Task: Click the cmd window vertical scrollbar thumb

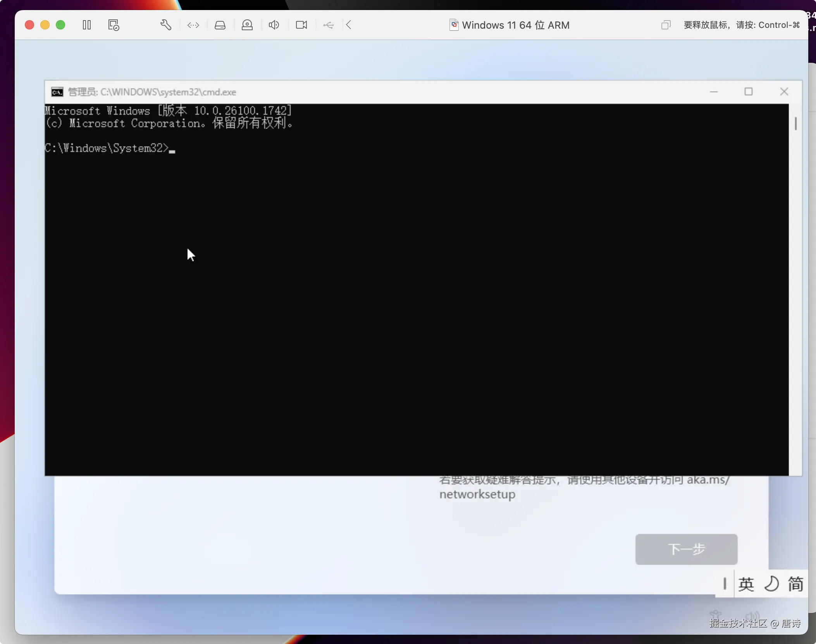Action: pyautogui.click(x=795, y=124)
